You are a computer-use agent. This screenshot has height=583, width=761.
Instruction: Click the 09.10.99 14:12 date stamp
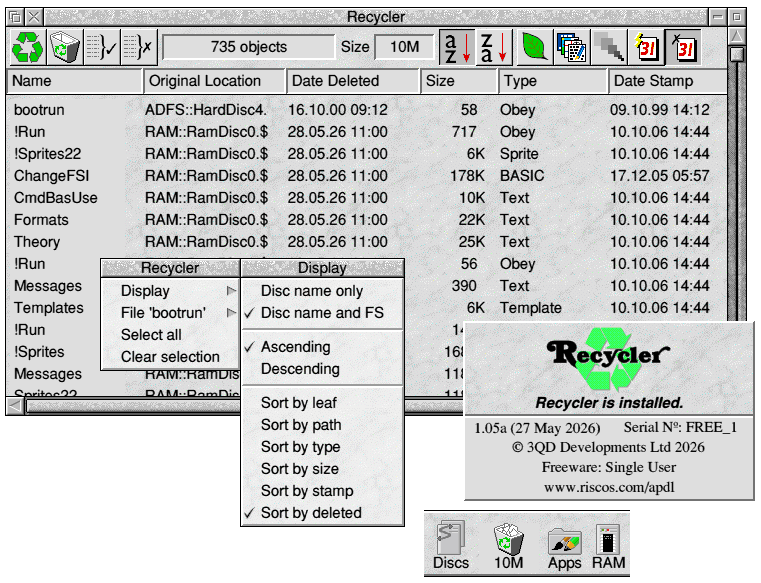pyautogui.click(x=660, y=110)
